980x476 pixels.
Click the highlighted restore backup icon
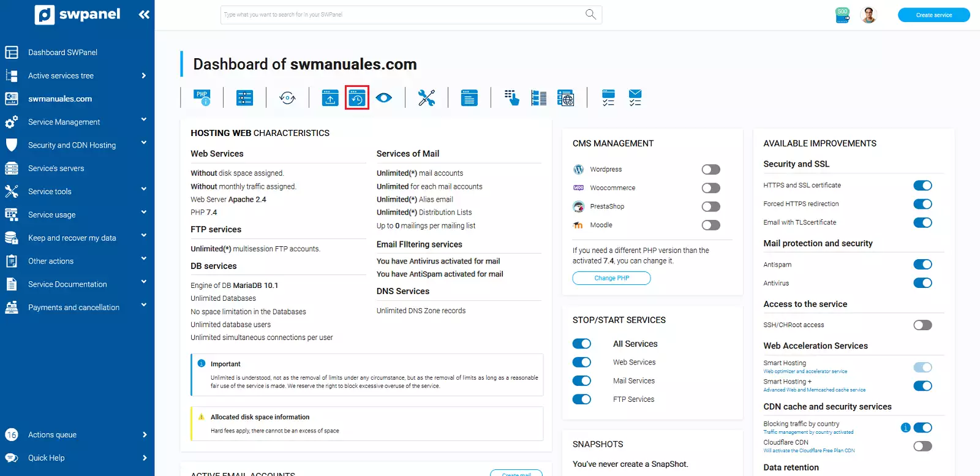[357, 98]
